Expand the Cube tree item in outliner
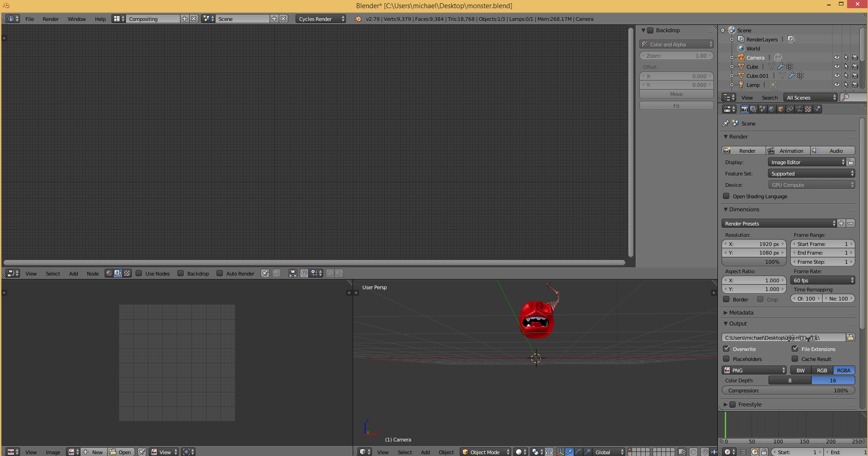The width and height of the screenshot is (868, 456). (732, 67)
